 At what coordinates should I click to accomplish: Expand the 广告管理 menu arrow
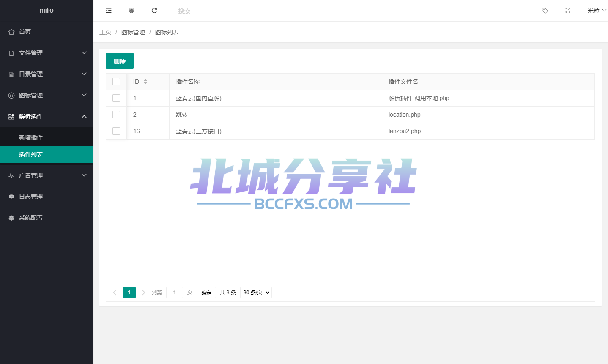pyautogui.click(x=84, y=175)
